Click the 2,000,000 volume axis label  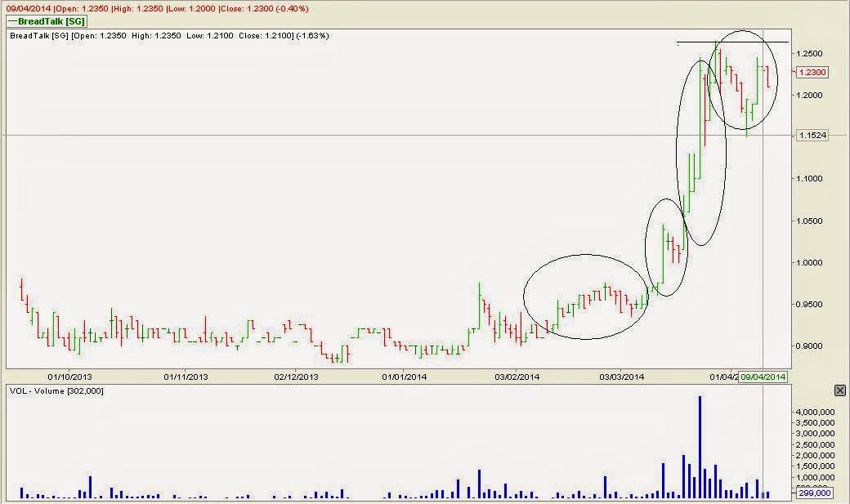pyautogui.click(x=815, y=455)
